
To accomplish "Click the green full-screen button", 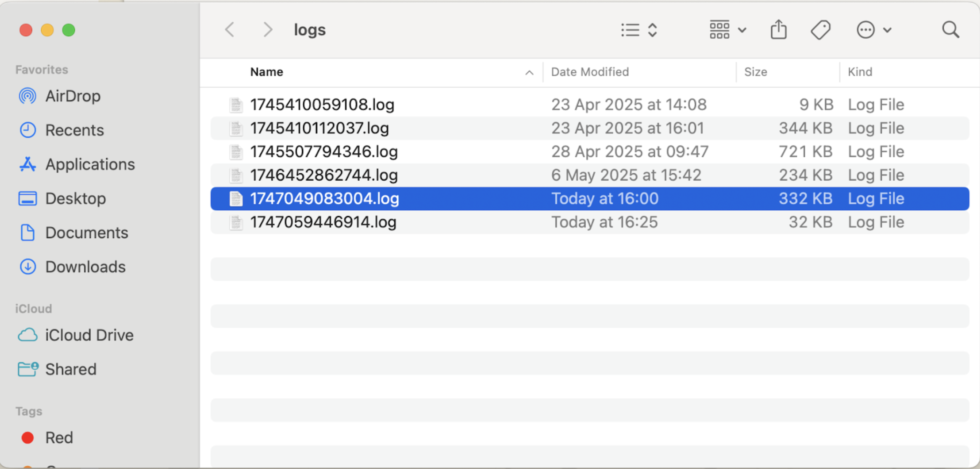I will click(68, 30).
